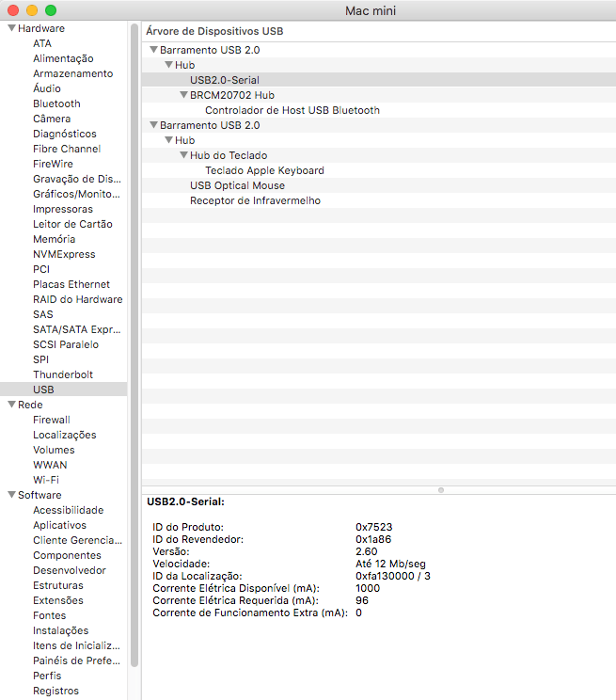The image size is (616, 700).
Task: Open Thunderbolt in the sidebar
Action: click(63, 374)
